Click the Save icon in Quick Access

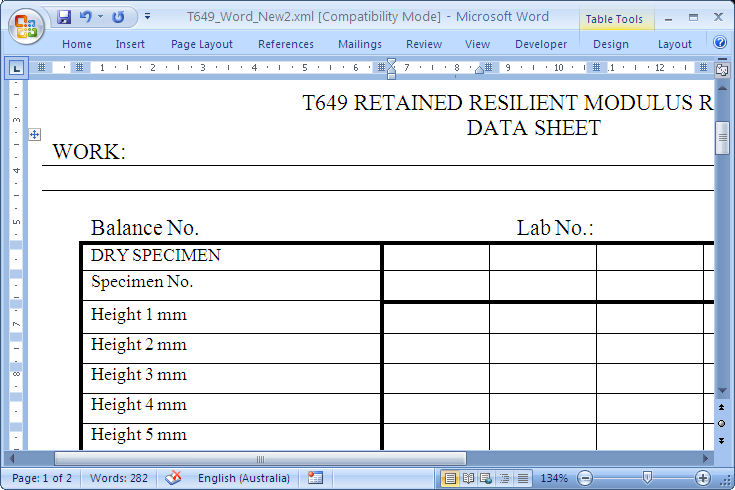click(65, 17)
